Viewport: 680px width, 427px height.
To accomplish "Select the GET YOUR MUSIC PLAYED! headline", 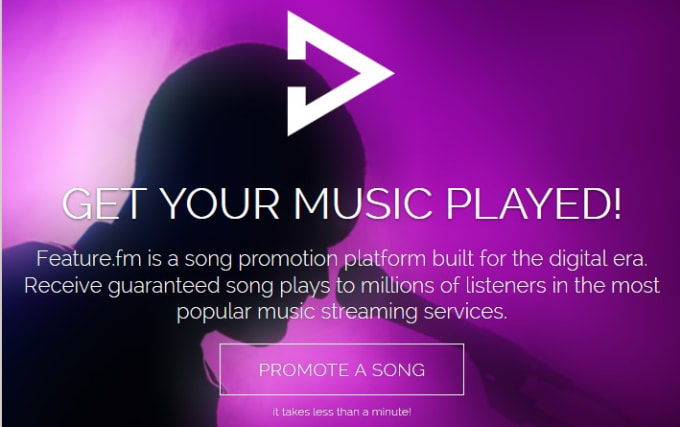I will coord(342,203).
